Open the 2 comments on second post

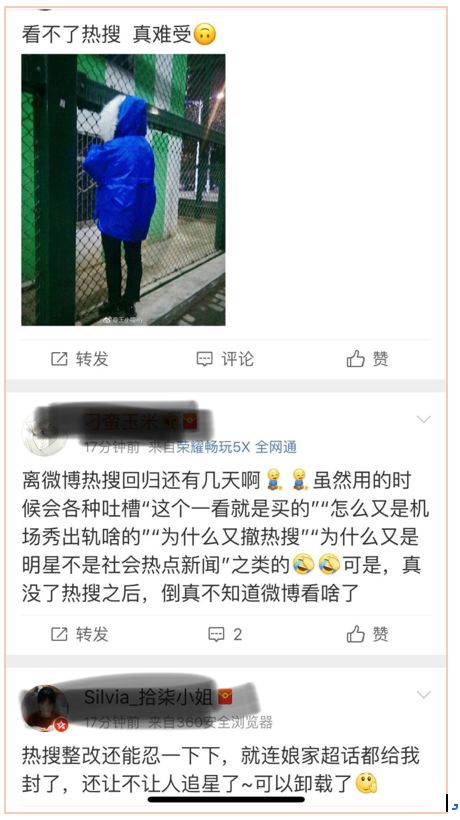pos(225,634)
